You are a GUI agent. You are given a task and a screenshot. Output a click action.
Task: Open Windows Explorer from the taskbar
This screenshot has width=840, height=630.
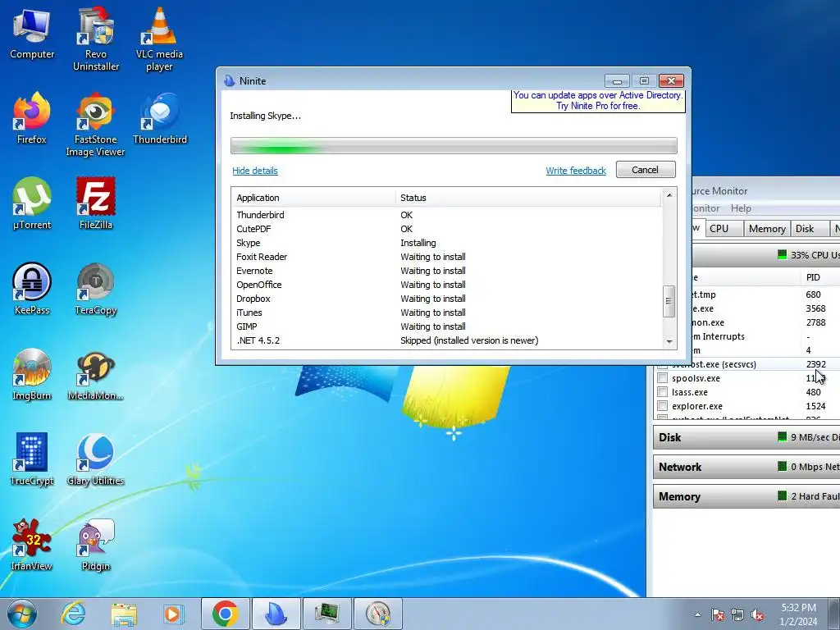coord(124,614)
